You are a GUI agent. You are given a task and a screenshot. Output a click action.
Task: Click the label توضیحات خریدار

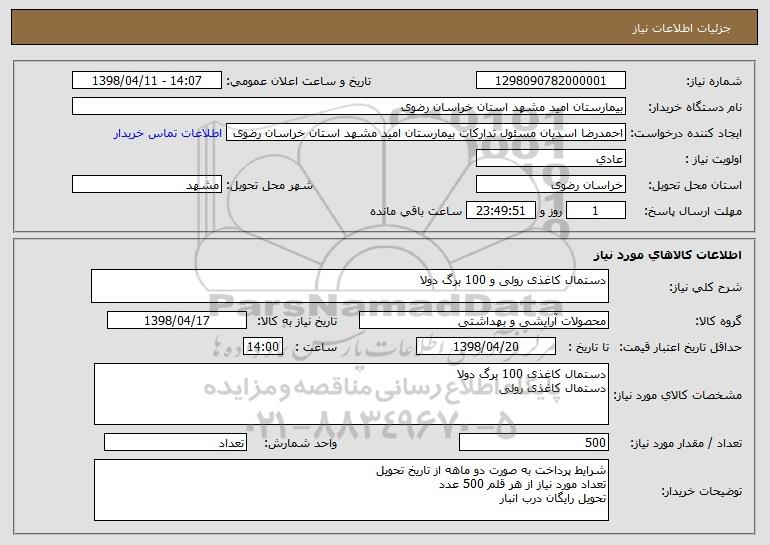[x=702, y=491]
